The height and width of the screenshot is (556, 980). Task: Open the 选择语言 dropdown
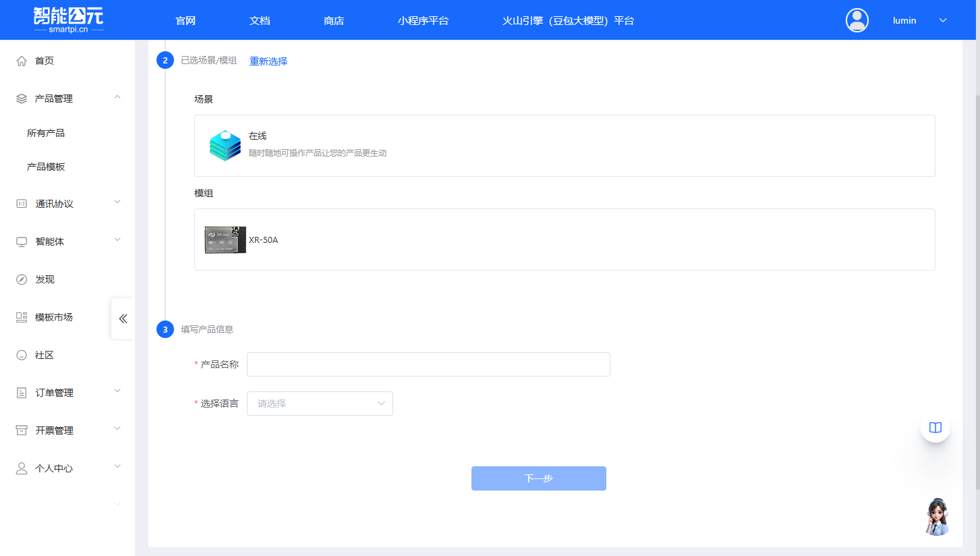click(x=320, y=404)
